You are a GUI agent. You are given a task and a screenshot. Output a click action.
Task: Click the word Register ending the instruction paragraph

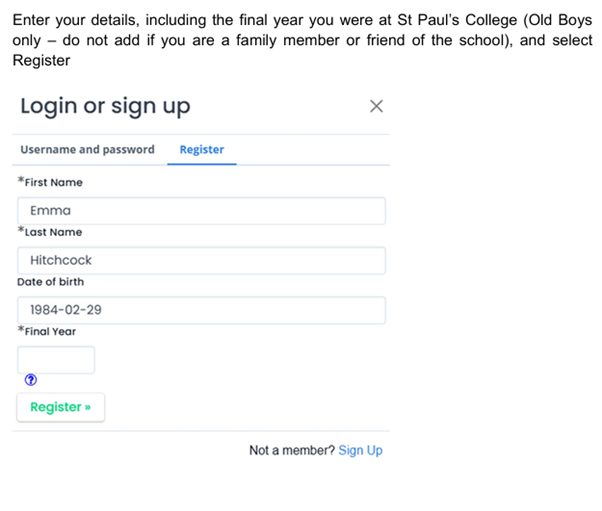coord(41,61)
